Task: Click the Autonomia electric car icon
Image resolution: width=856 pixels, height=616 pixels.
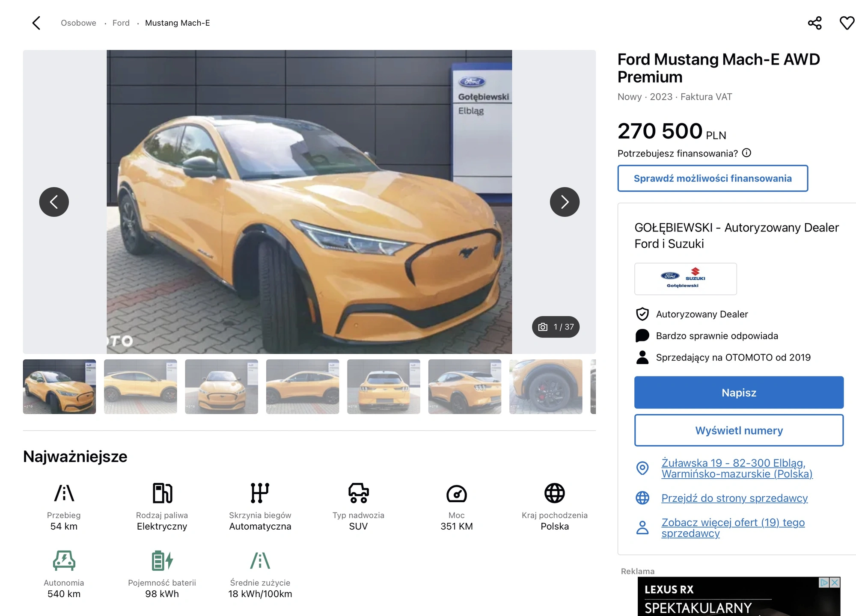Action: click(64, 560)
